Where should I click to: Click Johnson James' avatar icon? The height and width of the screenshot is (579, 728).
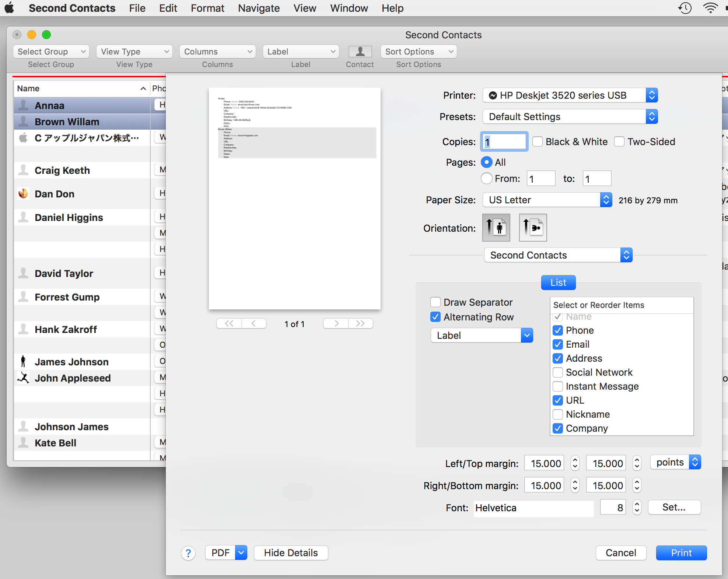click(x=24, y=427)
